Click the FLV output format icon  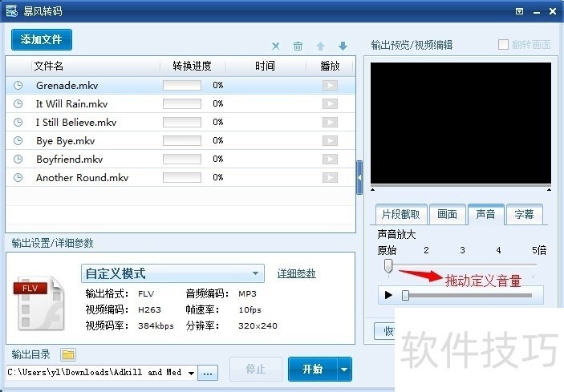click(x=38, y=302)
